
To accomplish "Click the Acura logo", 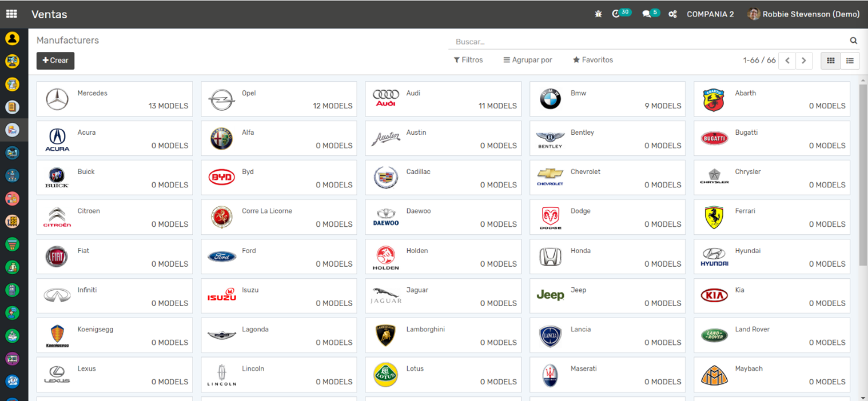I will (57, 139).
